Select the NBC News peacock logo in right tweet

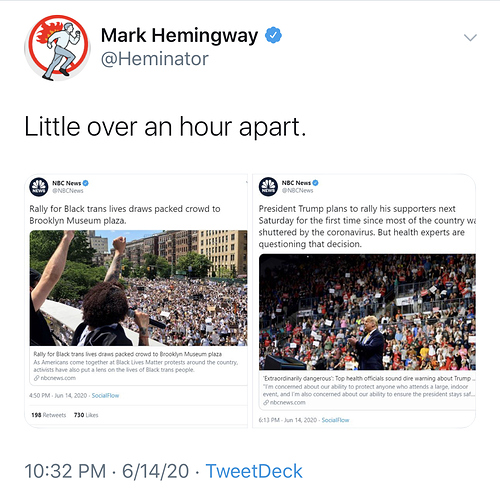click(x=268, y=187)
